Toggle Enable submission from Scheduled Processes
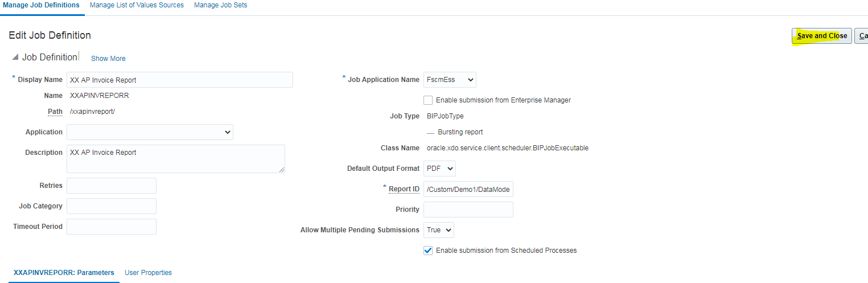The width and height of the screenshot is (868, 283). 428,251
